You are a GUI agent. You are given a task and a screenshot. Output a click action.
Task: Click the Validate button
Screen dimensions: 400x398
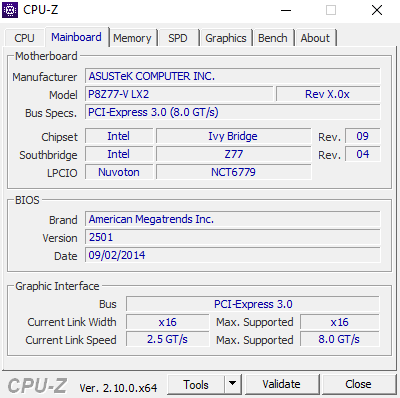pos(281,384)
